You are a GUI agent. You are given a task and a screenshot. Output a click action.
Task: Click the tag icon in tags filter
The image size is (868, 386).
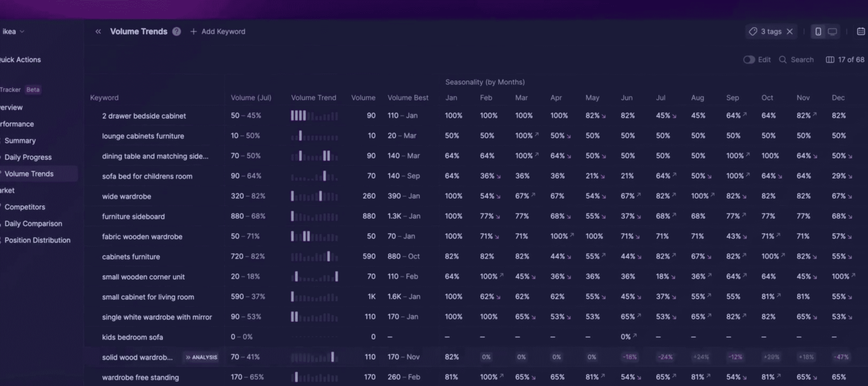coord(753,32)
